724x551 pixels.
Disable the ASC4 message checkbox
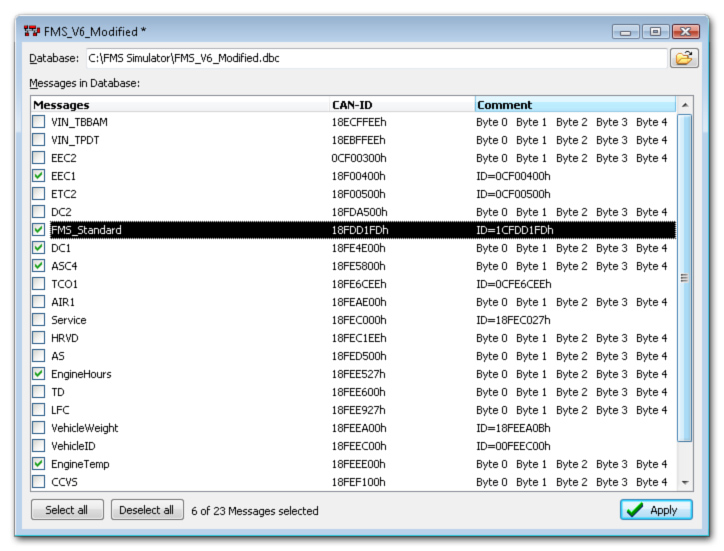39,266
